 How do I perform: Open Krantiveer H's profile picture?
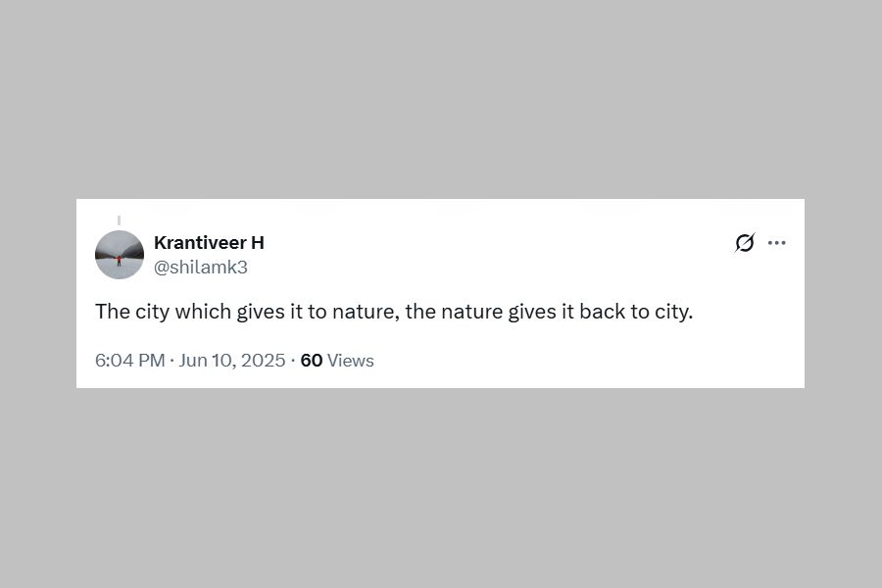pos(120,255)
